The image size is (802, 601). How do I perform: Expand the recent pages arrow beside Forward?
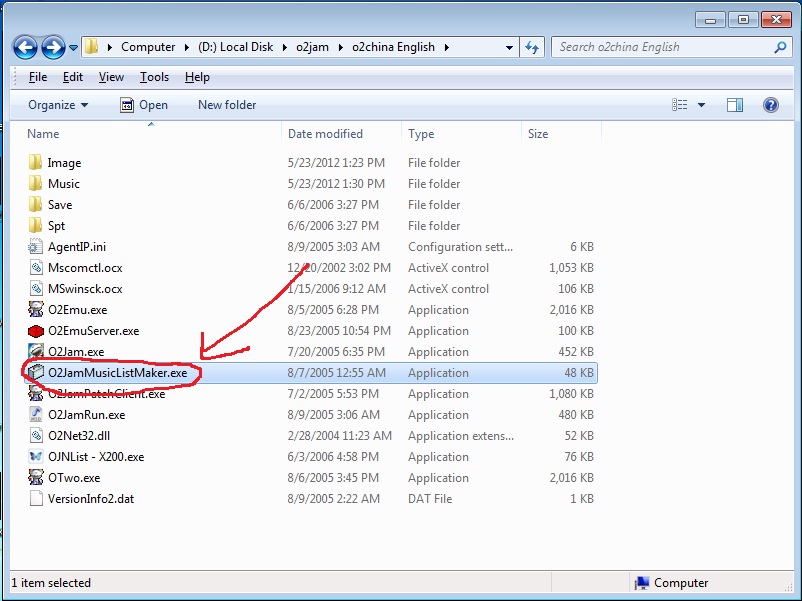[x=74, y=48]
